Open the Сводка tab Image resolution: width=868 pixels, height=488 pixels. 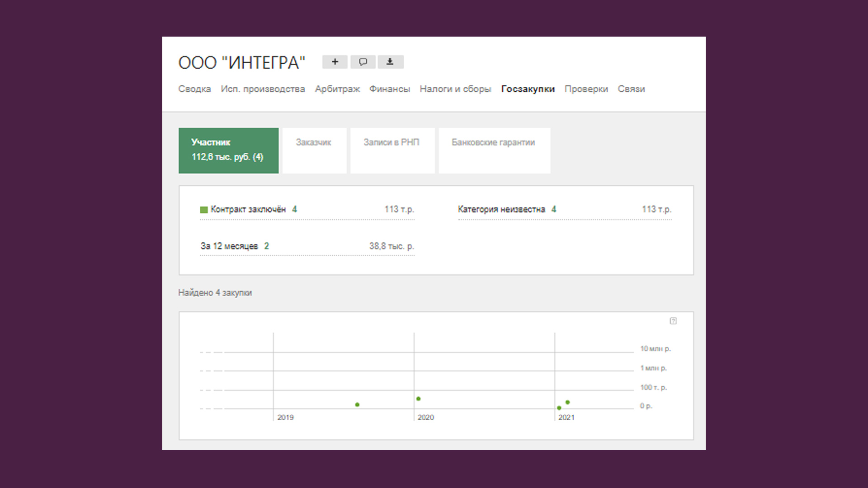pos(194,89)
